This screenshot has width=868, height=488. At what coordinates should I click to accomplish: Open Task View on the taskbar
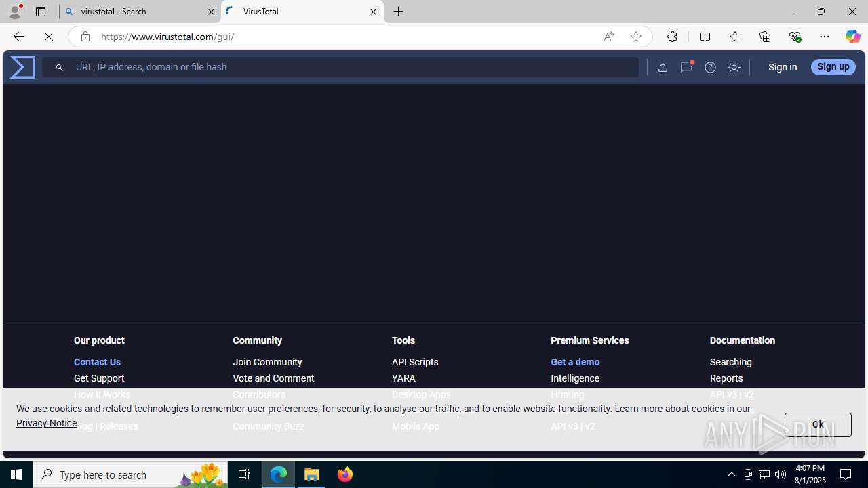244,474
